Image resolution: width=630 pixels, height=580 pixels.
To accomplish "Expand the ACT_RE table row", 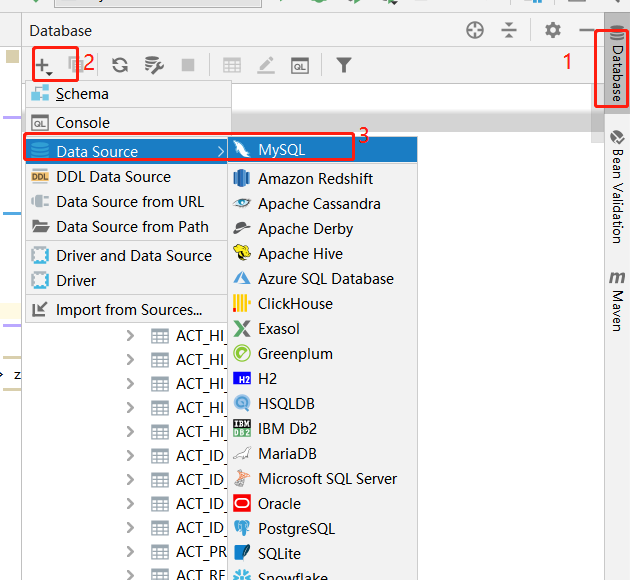I will [x=130, y=574].
